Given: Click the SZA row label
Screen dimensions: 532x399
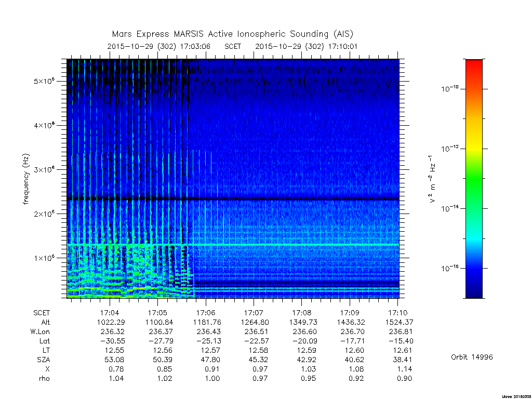Looking at the screenshot, I should 44,360.
